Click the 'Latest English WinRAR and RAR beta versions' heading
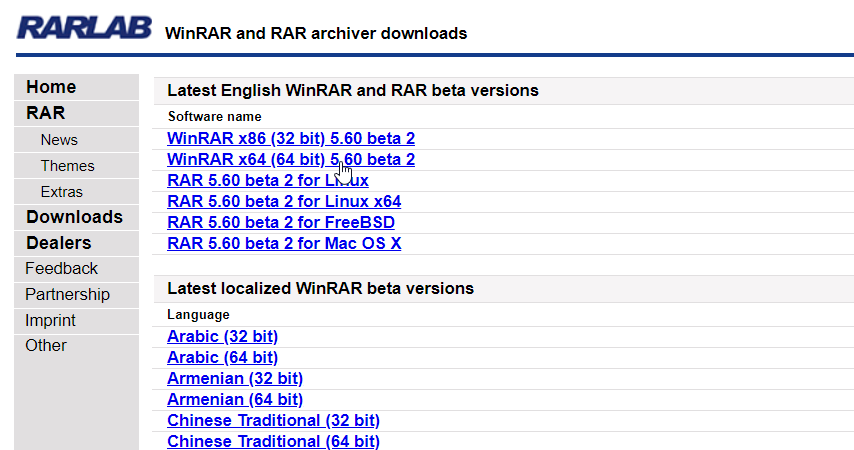The width and height of the screenshot is (854, 450). pyautogui.click(x=353, y=90)
